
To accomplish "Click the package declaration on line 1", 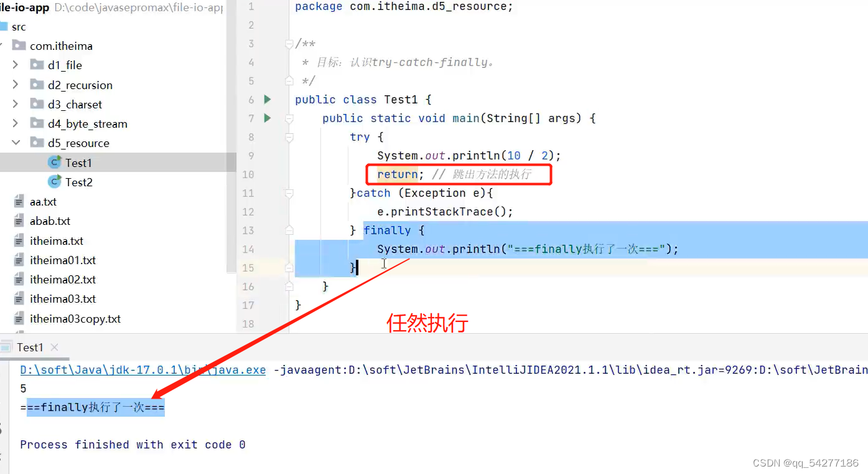I will 404,6.
